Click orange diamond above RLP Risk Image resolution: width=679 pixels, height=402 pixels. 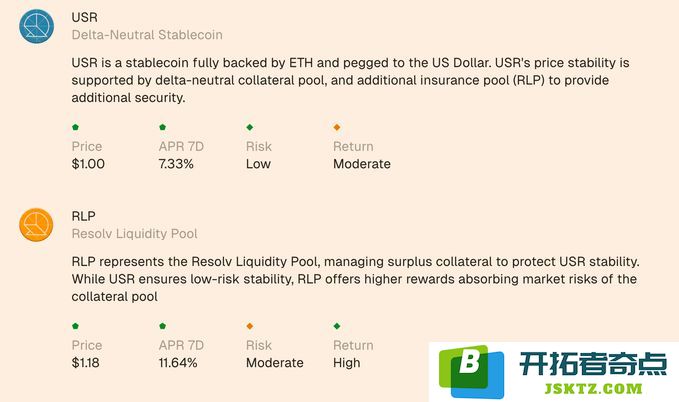(x=249, y=326)
